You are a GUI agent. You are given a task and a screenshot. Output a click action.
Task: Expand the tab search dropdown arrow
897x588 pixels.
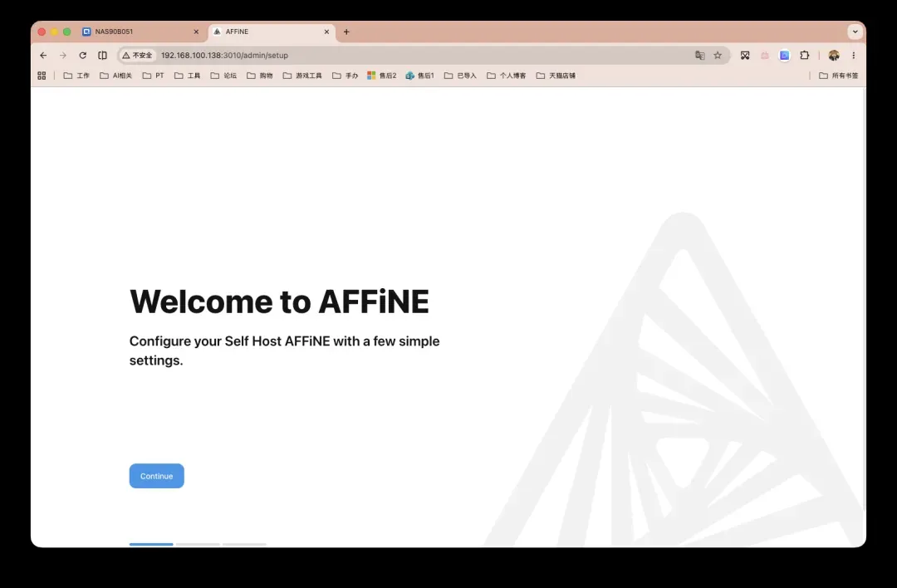(x=855, y=32)
